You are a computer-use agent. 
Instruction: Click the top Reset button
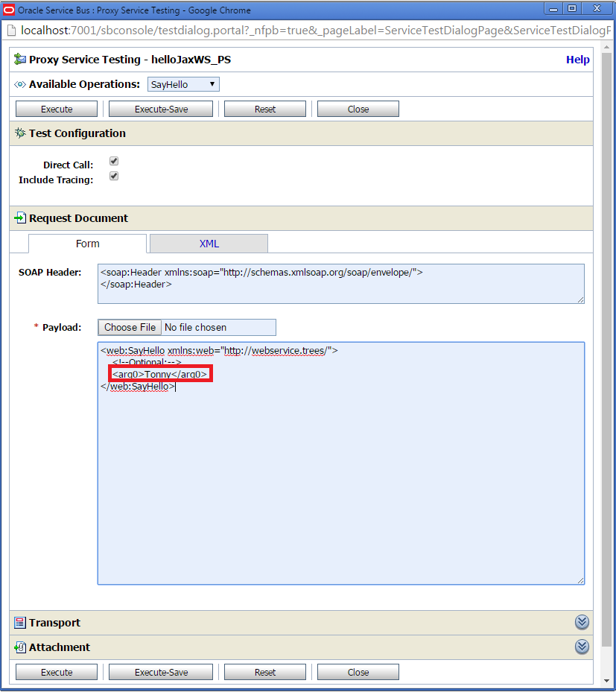pyautogui.click(x=265, y=109)
